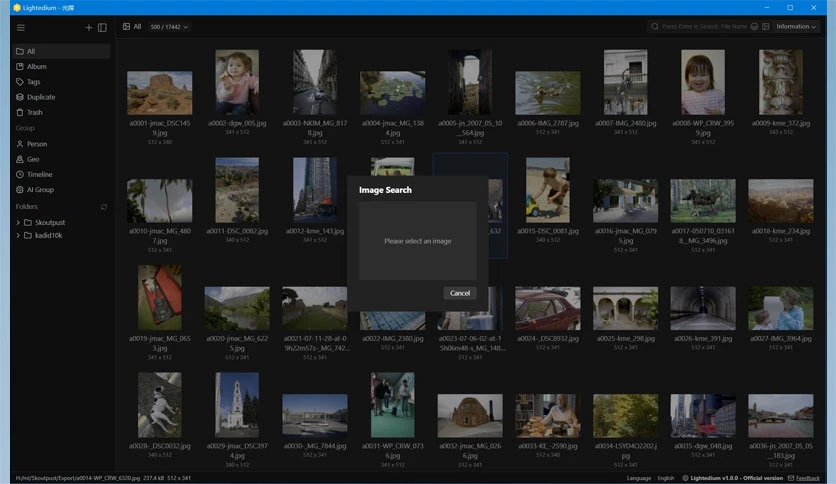
Task: Focus the file name search field
Action: (x=704, y=26)
